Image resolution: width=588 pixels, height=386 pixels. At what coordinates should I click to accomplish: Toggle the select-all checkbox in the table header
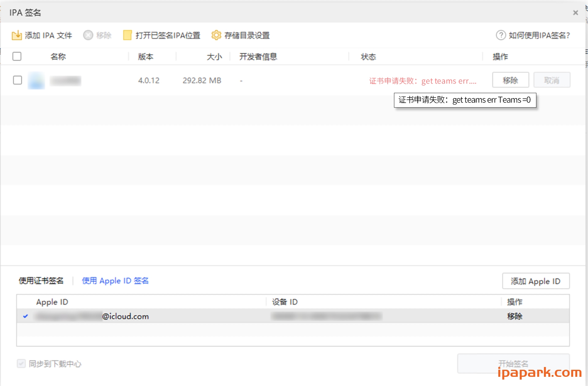pos(17,56)
